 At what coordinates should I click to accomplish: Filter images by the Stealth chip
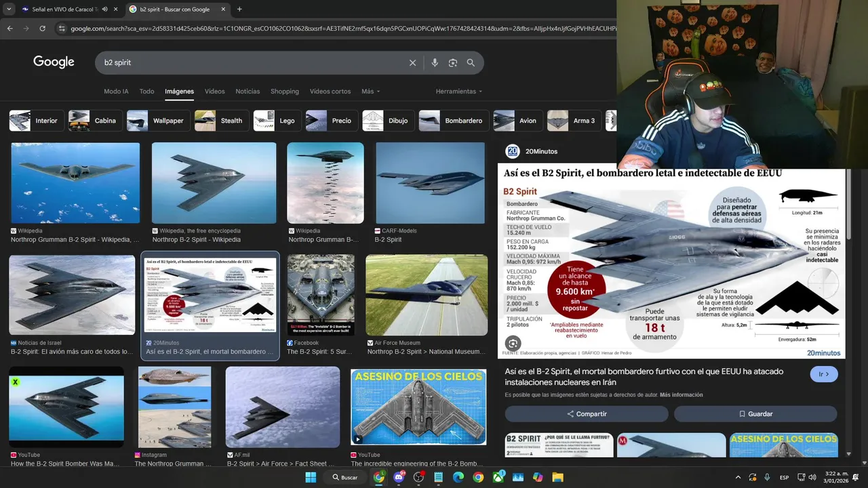[x=222, y=121]
